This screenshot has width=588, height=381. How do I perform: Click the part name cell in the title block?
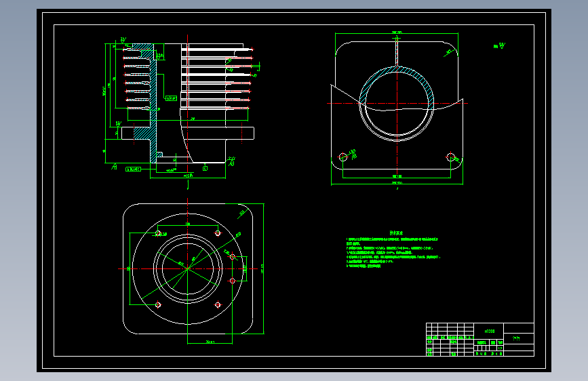[519, 338]
